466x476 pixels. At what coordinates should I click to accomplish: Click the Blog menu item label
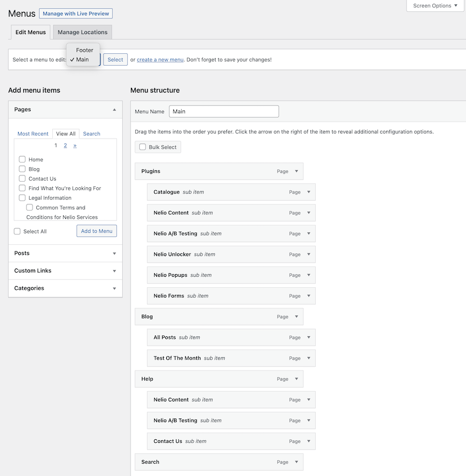click(147, 317)
